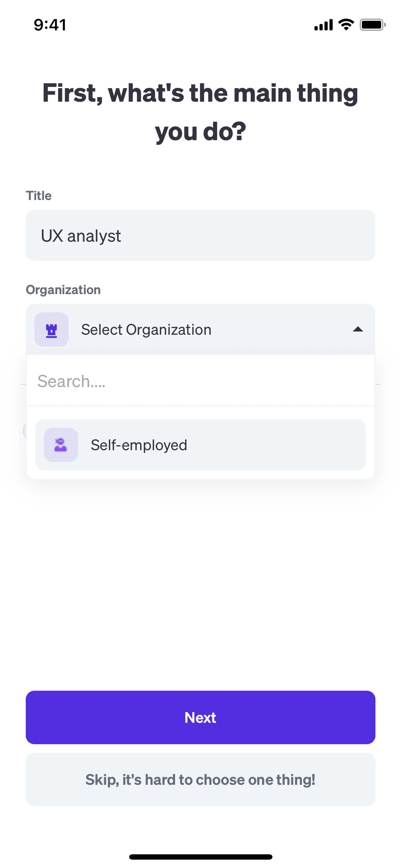
Task: Click the 'you do?' heading line
Action: point(200,131)
